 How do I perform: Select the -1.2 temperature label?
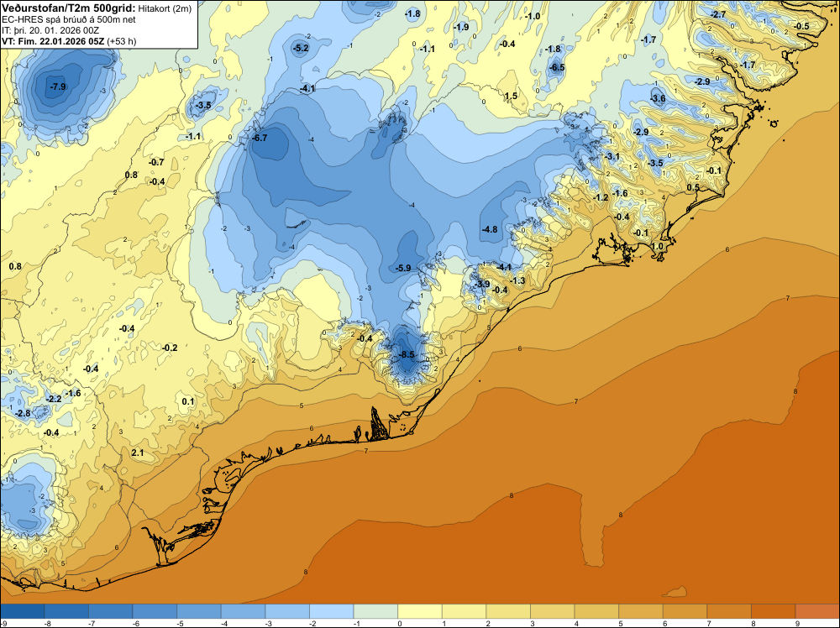coord(601,197)
